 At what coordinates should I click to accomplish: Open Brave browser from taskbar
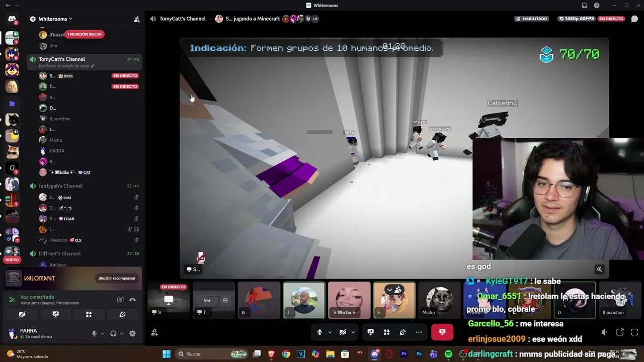point(272,354)
